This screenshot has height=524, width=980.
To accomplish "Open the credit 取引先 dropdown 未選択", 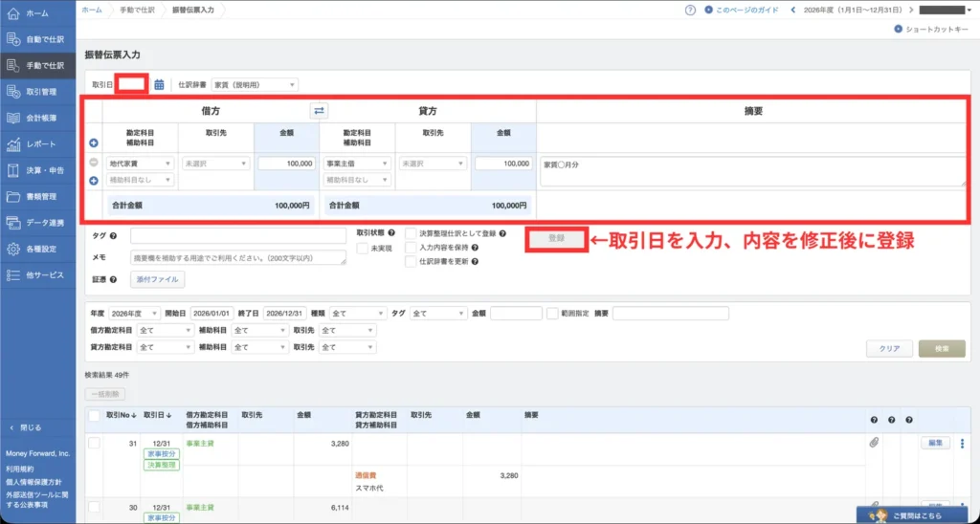I will coord(434,164).
